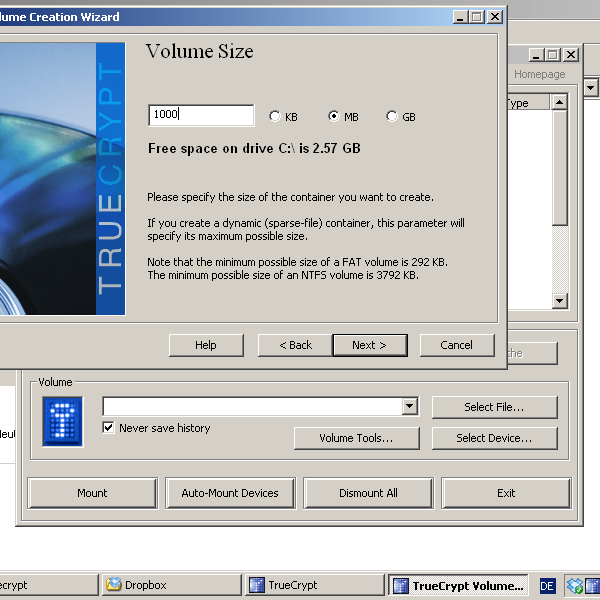Click the volume size input field
600x600 pixels.
(201, 115)
